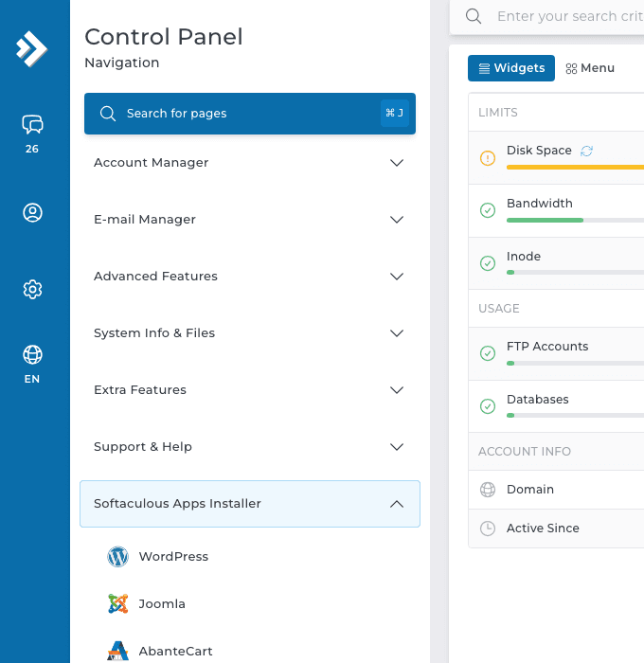Open the messages icon showing 26
Image resolution: width=644 pixels, height=663 pixels.
tap(32, 125)
